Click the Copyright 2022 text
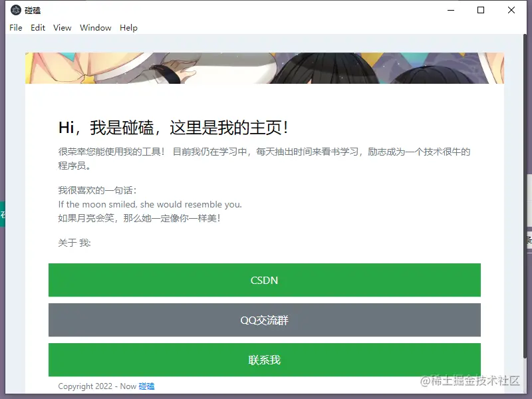Screen dimensions: 532x399 [x=96, y=386]
